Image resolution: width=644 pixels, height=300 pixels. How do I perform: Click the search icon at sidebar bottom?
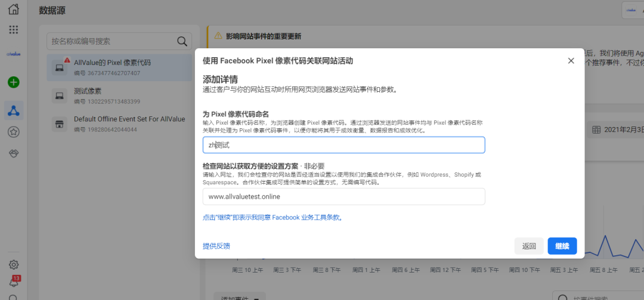coord(14,298)
